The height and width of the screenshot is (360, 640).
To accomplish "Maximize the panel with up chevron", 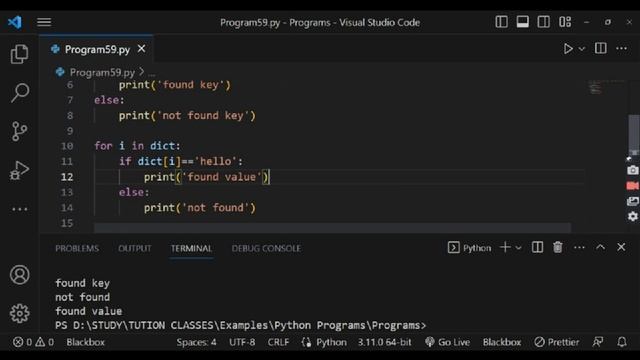I will click(600, 247).
